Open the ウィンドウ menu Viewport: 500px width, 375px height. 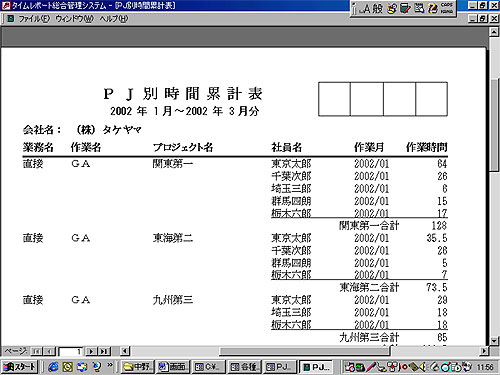pyautogui.click(x=74, y=19)
